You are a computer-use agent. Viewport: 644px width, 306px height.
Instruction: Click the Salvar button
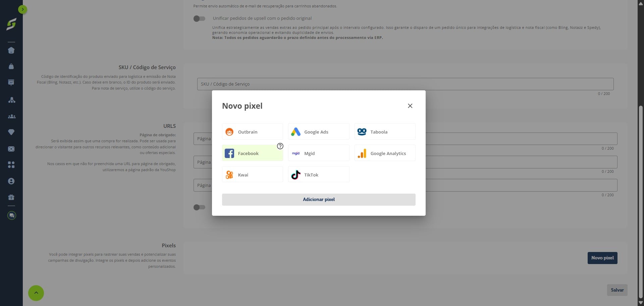pos(617,290)
